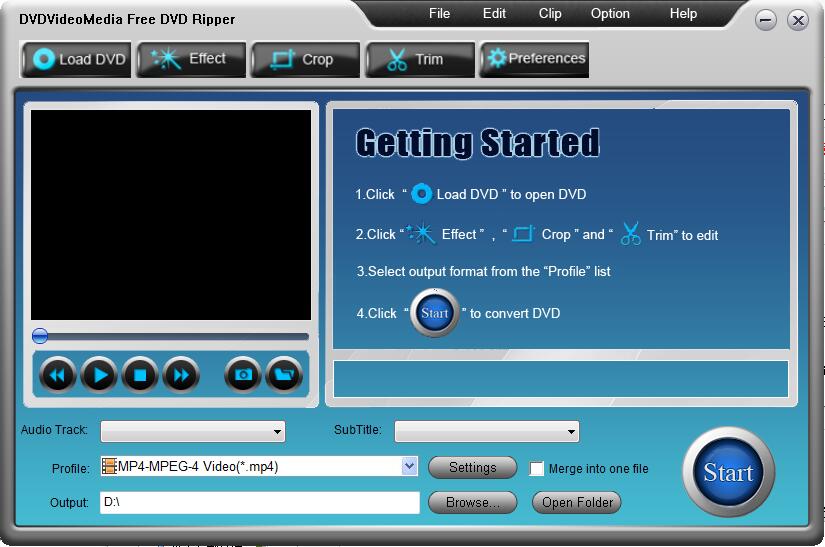825x547 pixels.
Task: Open the Edit menu
Action: tap(494, 13)
